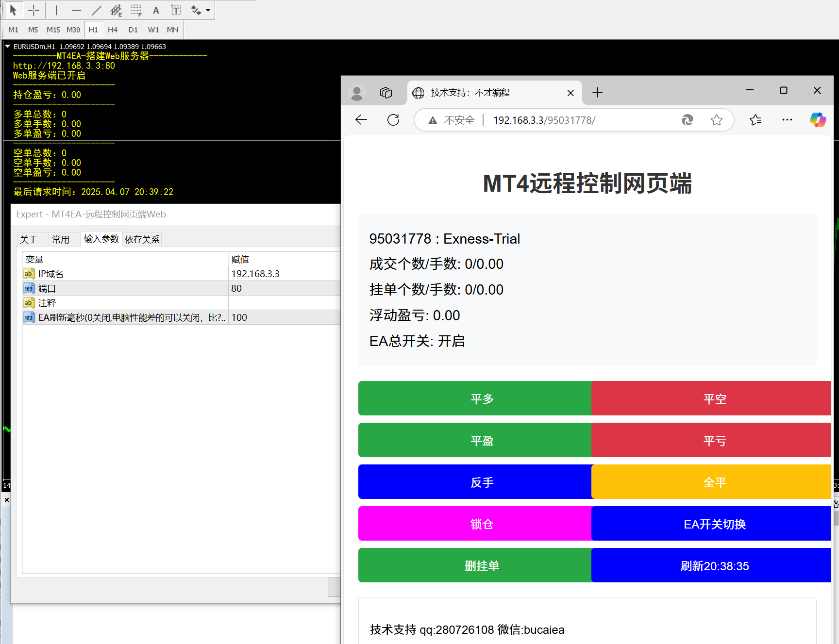Minimize the browser window

click(750, 90)
